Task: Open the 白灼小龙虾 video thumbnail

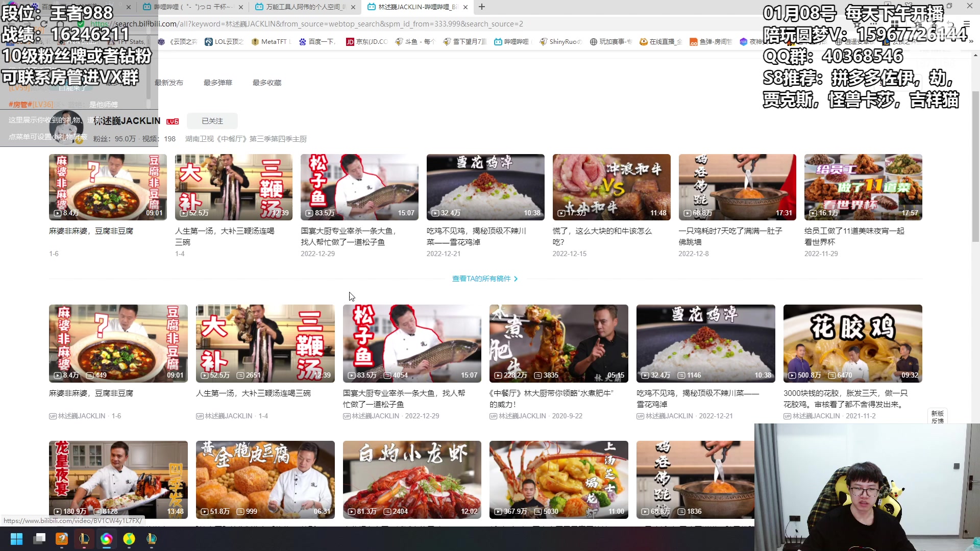Action: [x=412, y=480]
